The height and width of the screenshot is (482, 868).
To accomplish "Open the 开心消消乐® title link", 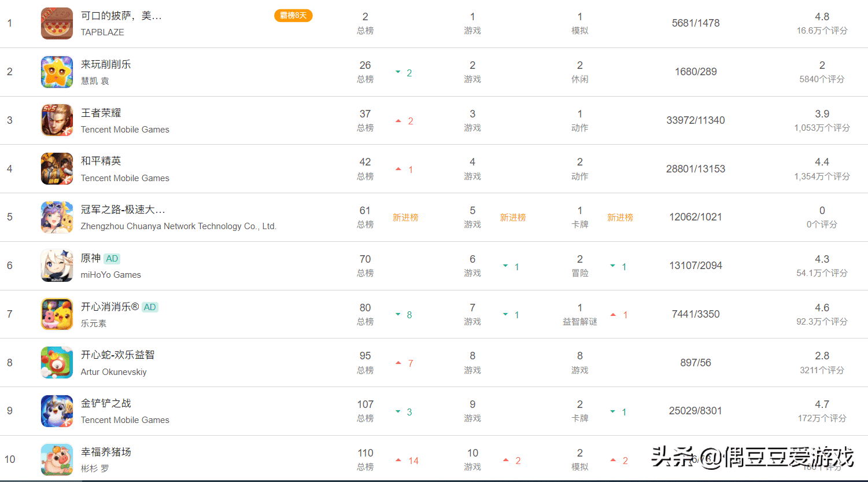I will [110, 307].
